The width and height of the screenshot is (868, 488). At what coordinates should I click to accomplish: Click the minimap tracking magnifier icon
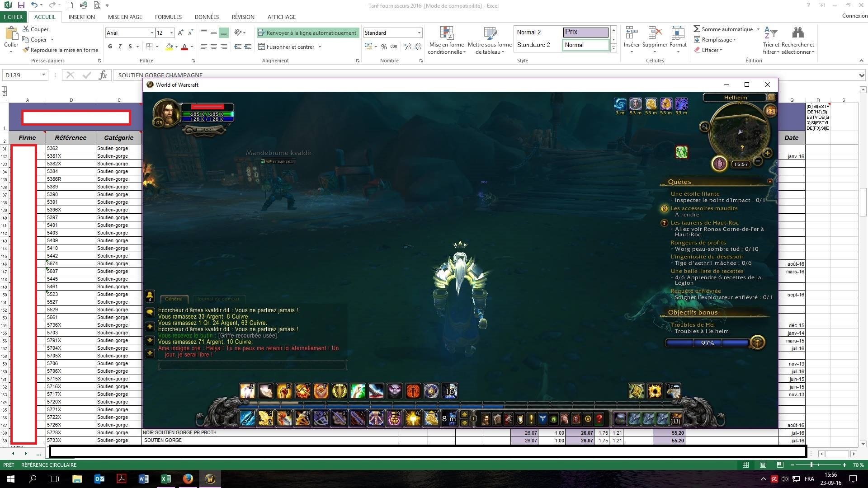pos(704,127)
